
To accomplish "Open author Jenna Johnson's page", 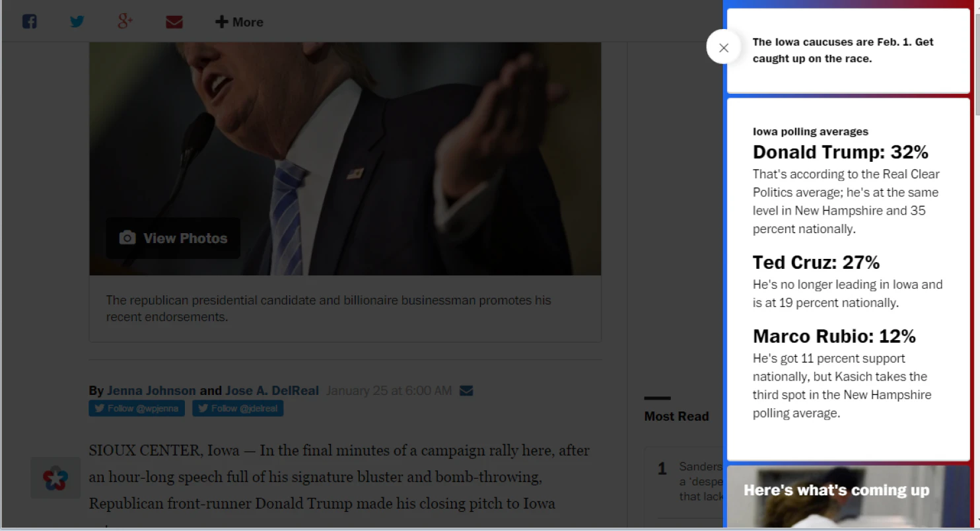I will click(x=151, y=390).
